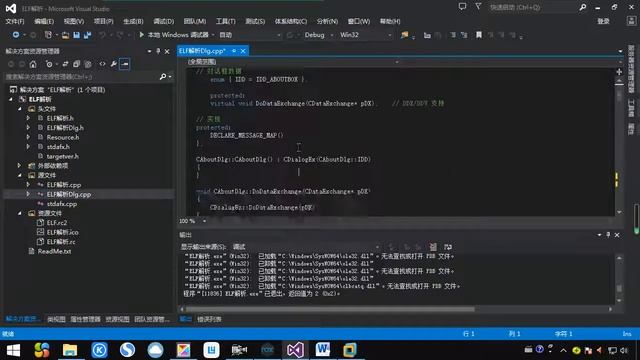This screenshot has height=360, width=640.
Task: Toggle auto-hide pin of the Output panel
Action: coord(608,235)
